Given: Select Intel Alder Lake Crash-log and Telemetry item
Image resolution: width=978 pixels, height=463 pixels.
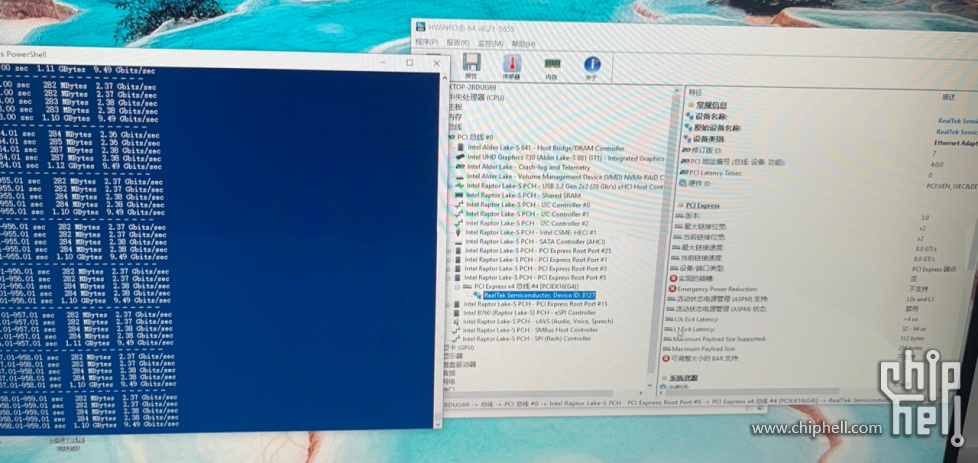Looking at the screenshot, I should coord(528,167).
